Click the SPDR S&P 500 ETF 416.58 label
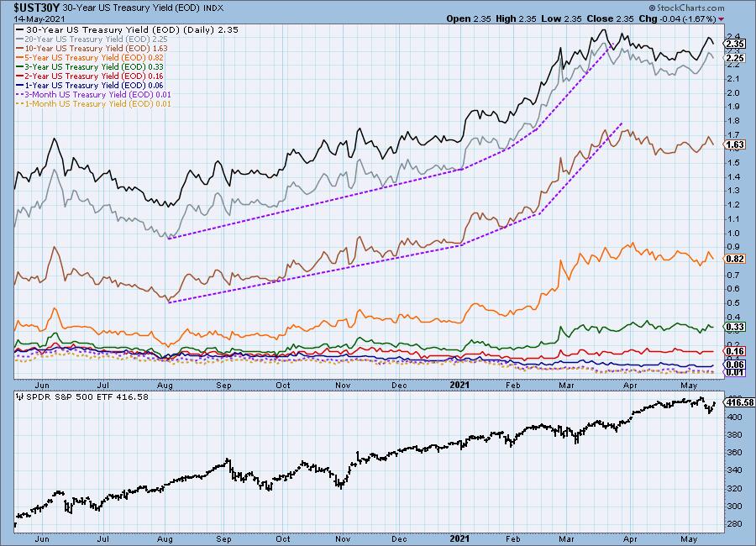This screenshot has width=756, height=546. pos(87,397)
